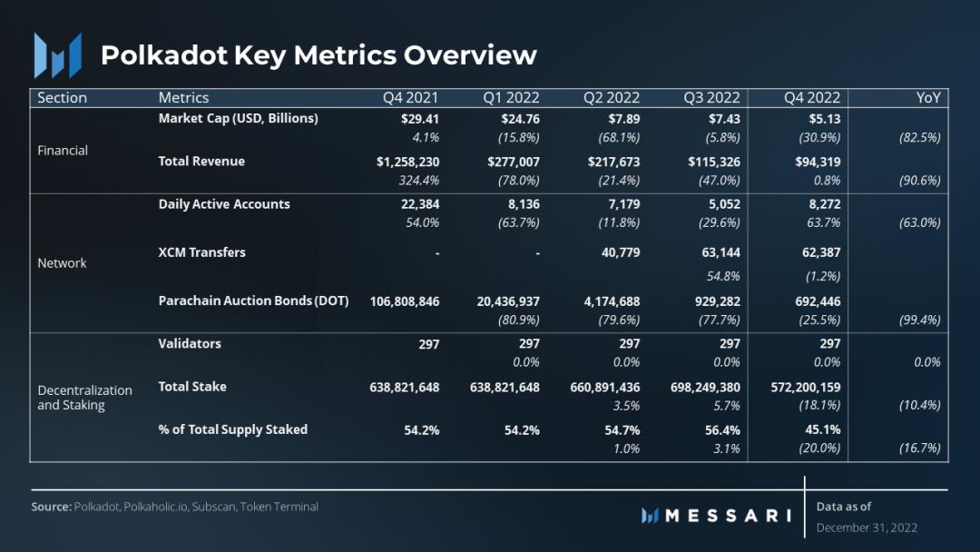Click the December 31, 2022 date text
980x552 pixels.
coord(867,527)
